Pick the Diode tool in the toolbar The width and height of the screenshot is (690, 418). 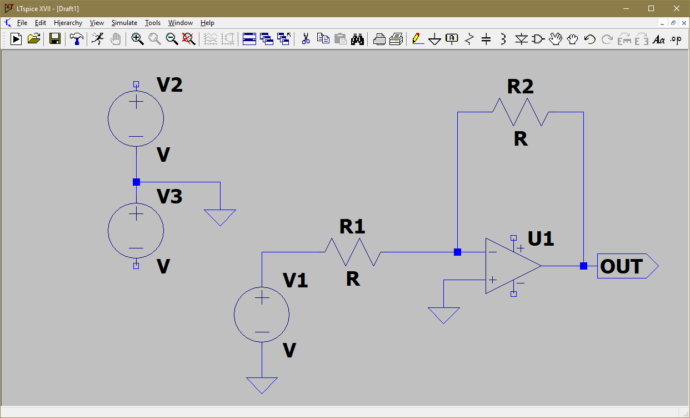[x=521, y=39]
